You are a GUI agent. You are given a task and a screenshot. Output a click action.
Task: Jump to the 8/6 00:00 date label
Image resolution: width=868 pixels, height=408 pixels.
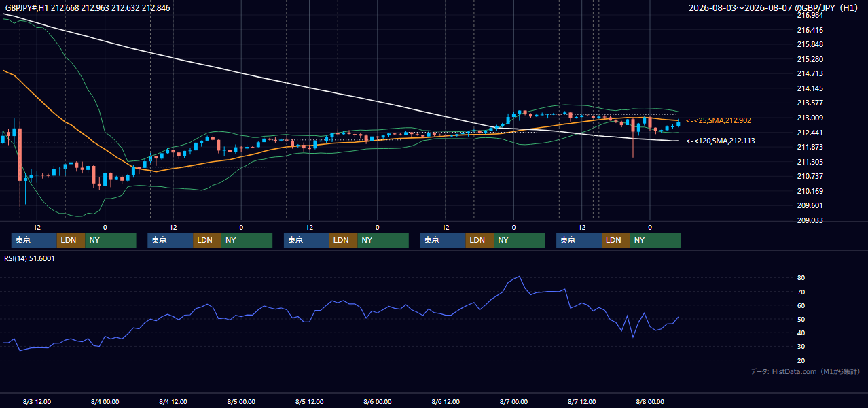click(x=378, y=401)
